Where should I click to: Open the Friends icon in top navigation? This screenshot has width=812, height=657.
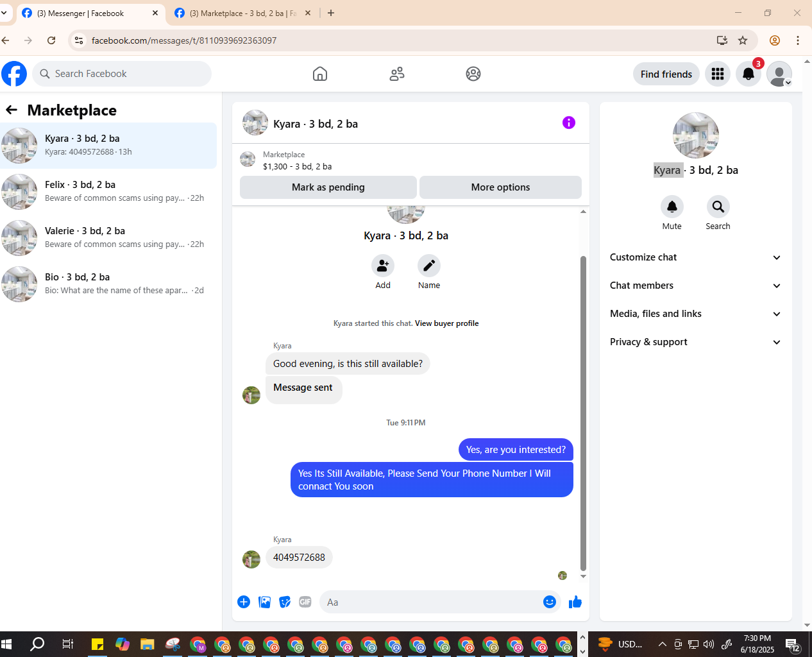click(397, 74)
